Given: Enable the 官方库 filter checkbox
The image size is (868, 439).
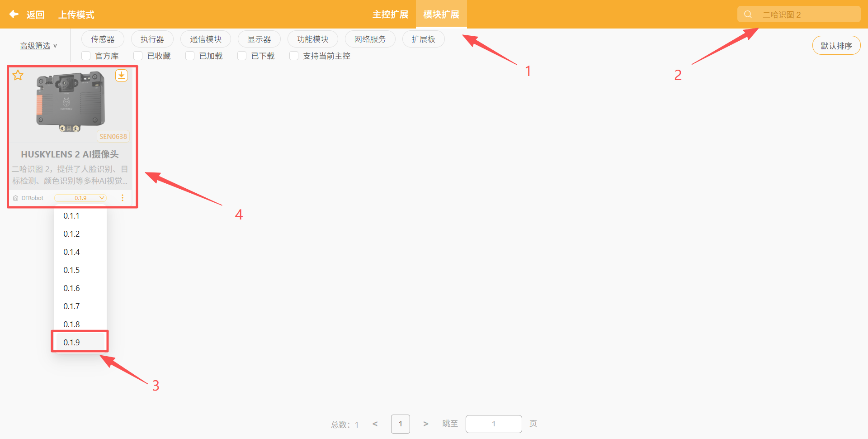Looking at the screenshot, I should tap(86, 55).
